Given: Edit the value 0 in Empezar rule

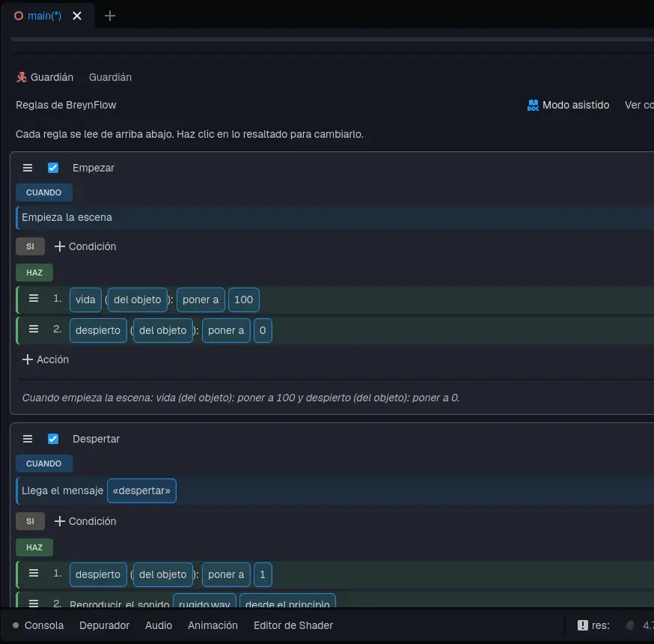Looking at the screenshot, I should pyautogui.click(x=263, y=330).
